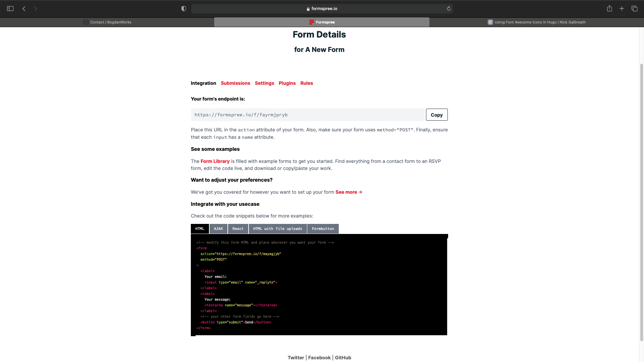Copy the form endpoint URL
This screenshot has height=362, width=644.
[437, 115]
